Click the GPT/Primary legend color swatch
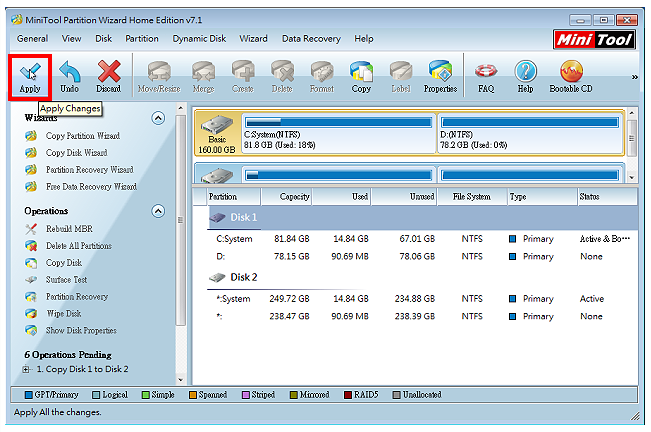The image size is (651, 432). click(x=28, y=395)
